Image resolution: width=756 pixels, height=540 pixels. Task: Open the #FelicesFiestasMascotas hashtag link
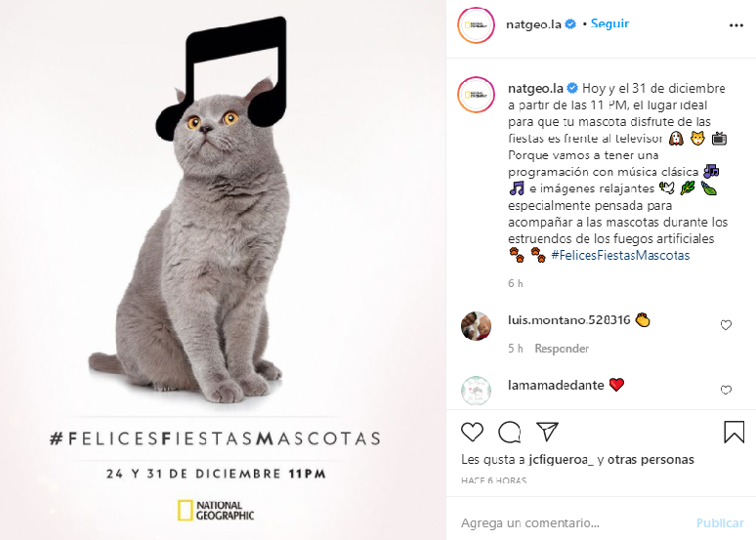[620, 255]
